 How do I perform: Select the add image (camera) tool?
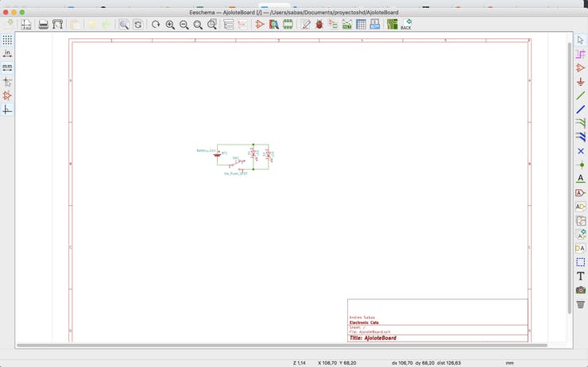581,290
